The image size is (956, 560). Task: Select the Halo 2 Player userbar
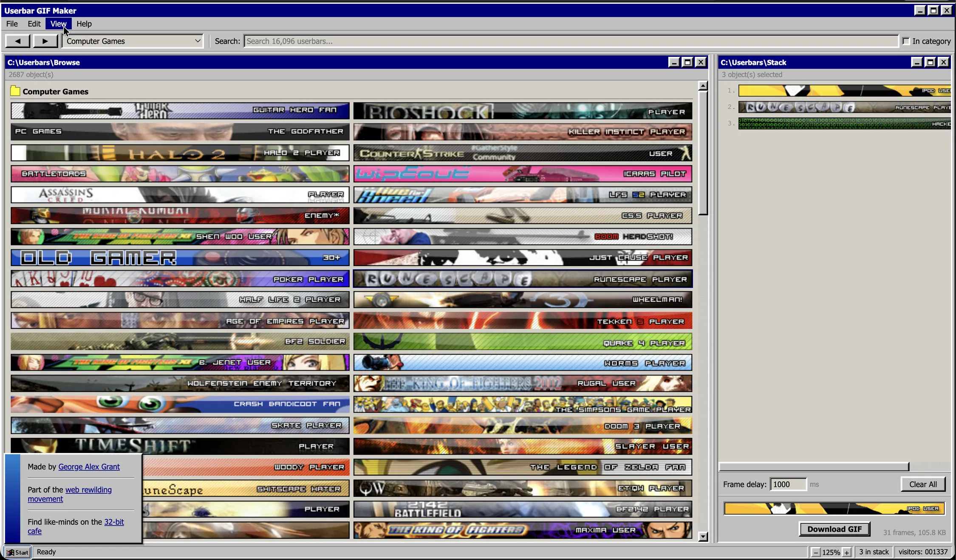[x=179, y=152]
